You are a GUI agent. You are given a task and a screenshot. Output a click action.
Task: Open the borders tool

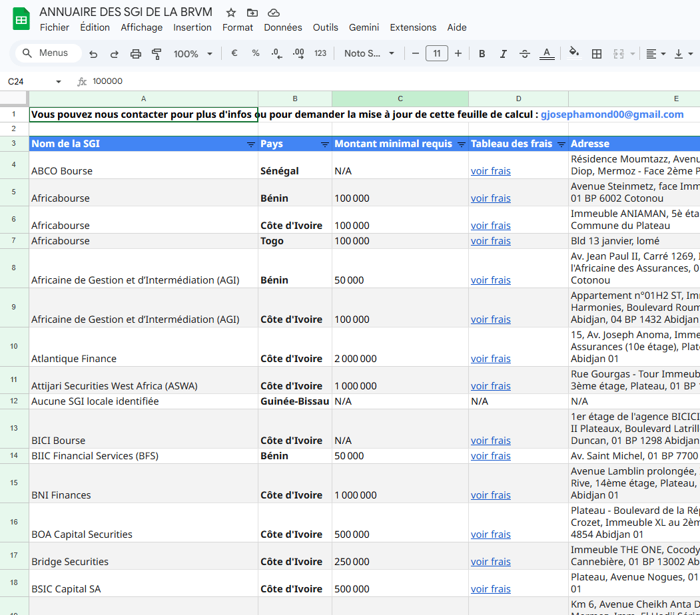pos(597,54)
